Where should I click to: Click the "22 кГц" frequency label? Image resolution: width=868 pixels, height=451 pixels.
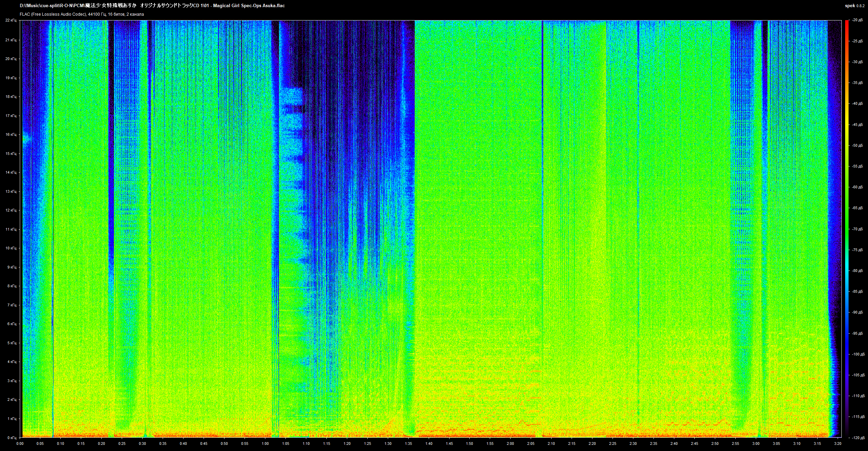tap(11, 21)
